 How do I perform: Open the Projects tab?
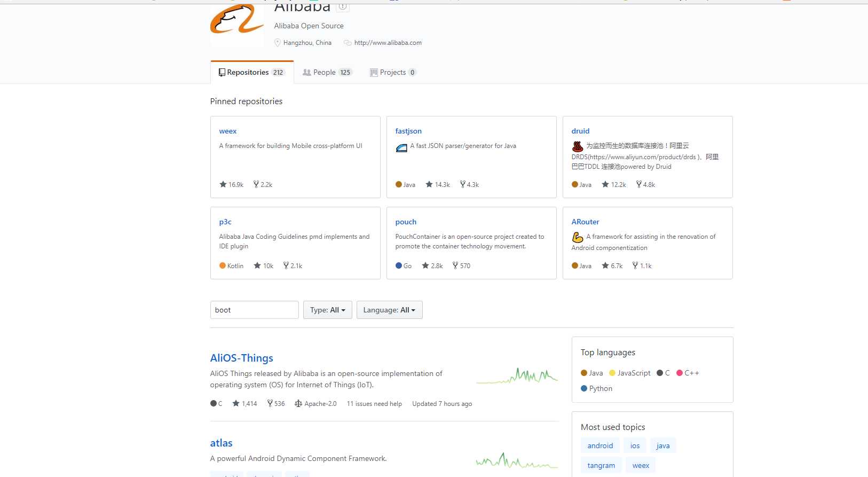pos(393,72)
